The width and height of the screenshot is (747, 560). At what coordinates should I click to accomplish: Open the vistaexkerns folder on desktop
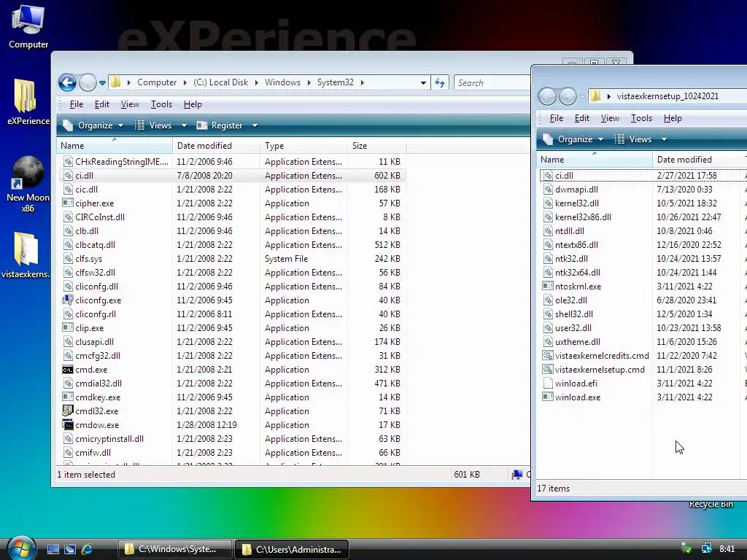pyautogui.click(x=26, y=254)
